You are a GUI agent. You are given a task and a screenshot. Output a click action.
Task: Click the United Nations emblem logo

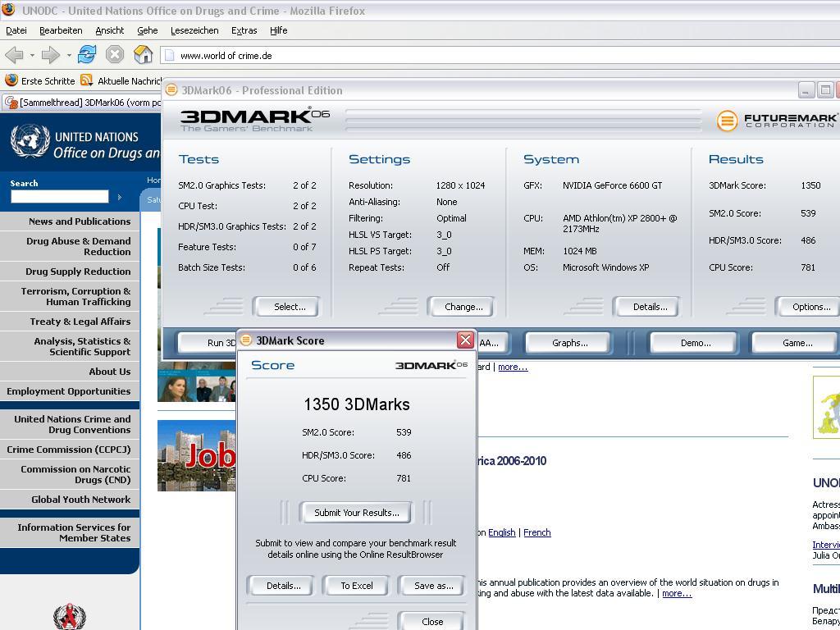click(30, 141)
